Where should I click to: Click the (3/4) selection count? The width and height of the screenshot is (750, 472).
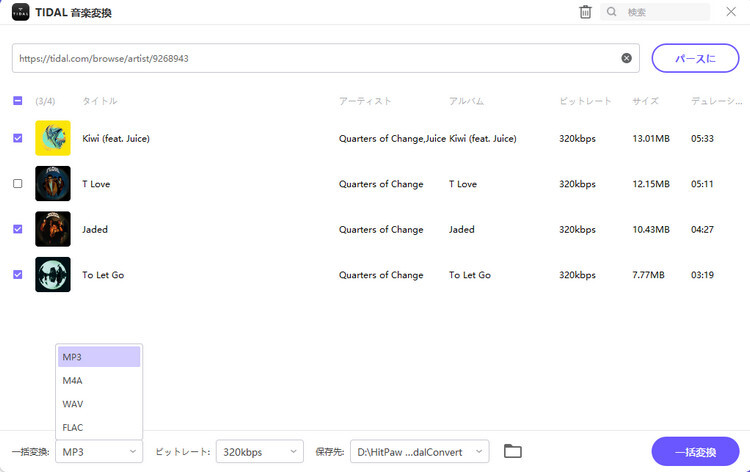pyautogui.click(x=45, y=101)
